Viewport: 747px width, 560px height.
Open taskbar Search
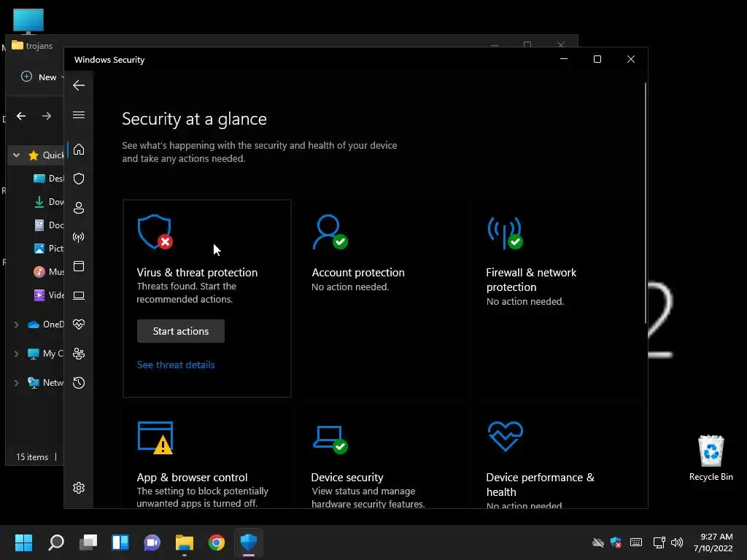pyautogui.click(x=55, y=542)
